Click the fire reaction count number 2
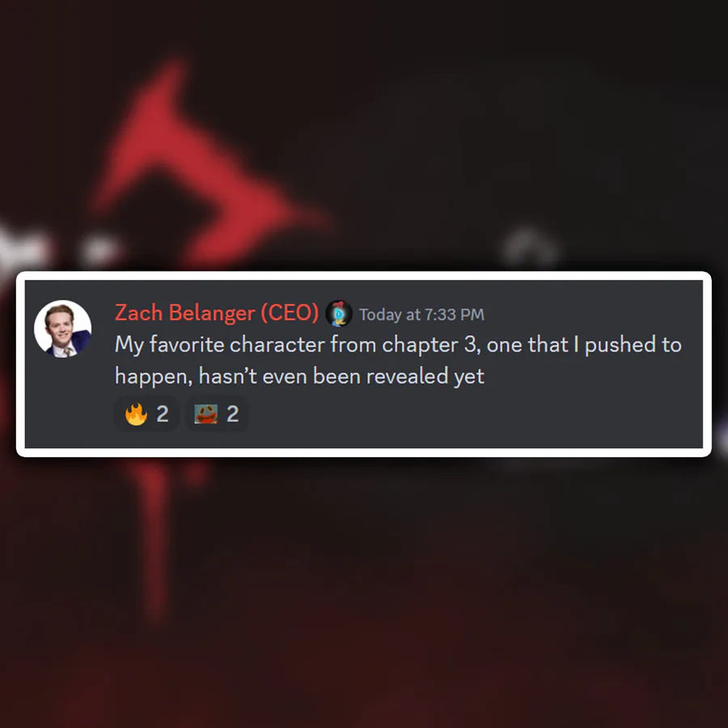This screenshot has width=728, height=728. (x=162, y=413)
